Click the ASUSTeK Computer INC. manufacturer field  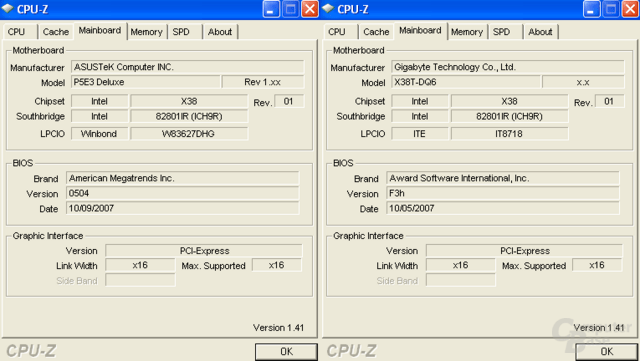188,67
